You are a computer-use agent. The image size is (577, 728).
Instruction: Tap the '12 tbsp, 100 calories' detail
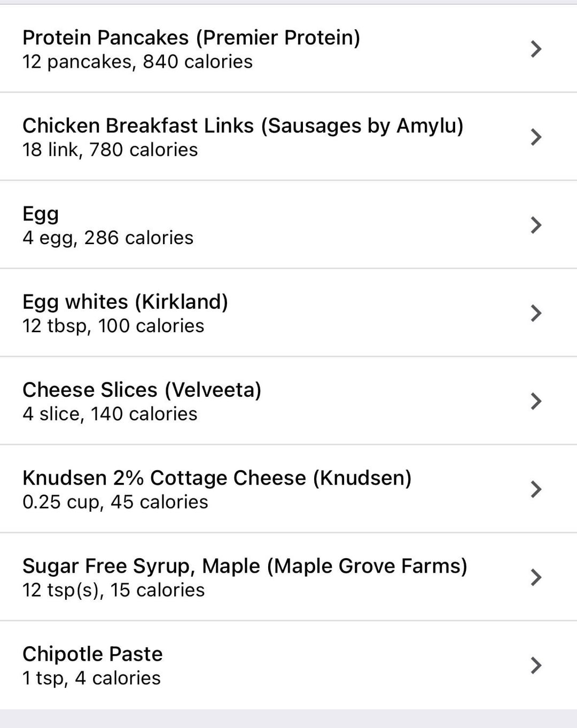coord(113,326)
